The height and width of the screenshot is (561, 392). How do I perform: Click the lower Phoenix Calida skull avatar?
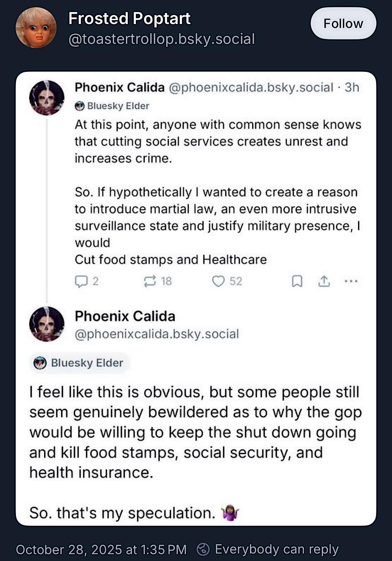point(47,324)
